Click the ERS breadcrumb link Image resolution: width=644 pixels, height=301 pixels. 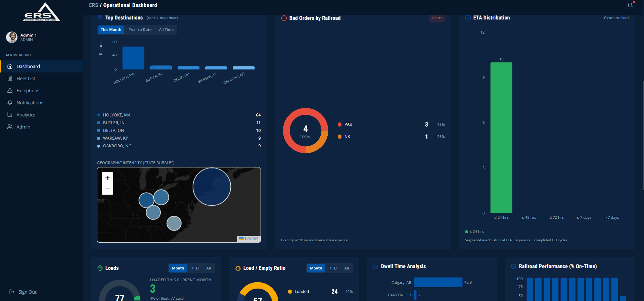[x=94, y=5]
